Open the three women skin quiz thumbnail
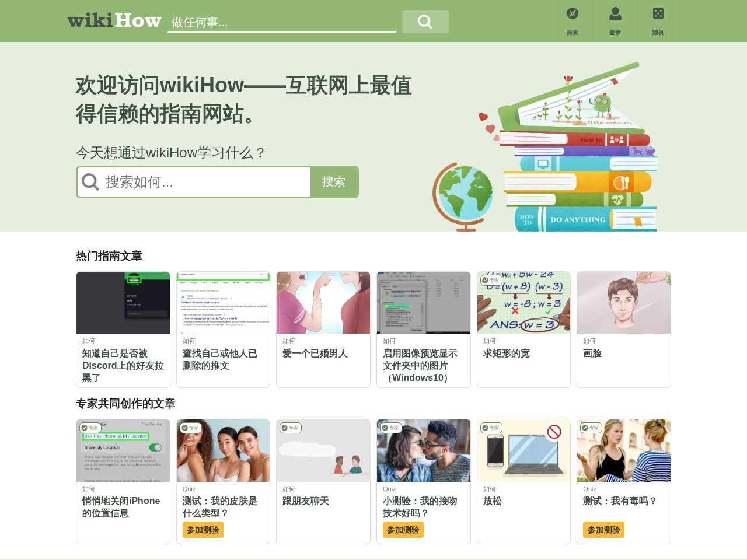Image resolution: width=747 pixels, height=560 pixels. pyautogui.click(x=224, y=450)
